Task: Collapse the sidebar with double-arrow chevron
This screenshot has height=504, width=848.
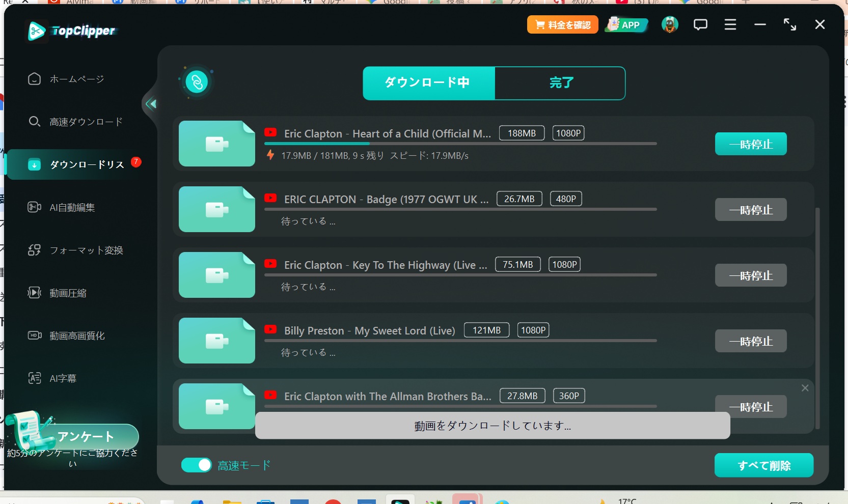Action: coord(150,104)
